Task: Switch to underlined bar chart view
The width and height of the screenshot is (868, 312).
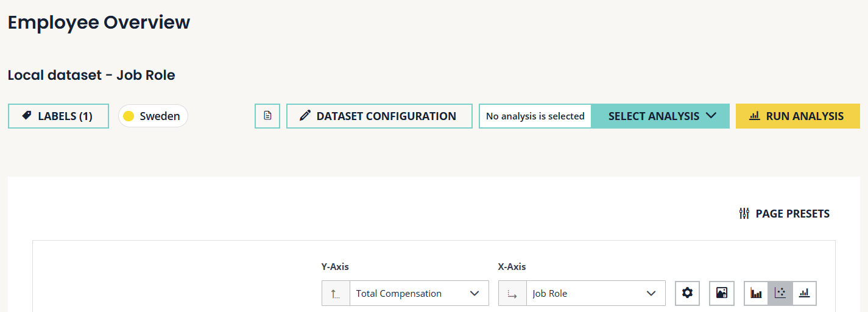Action: click(x=804, y=293)
